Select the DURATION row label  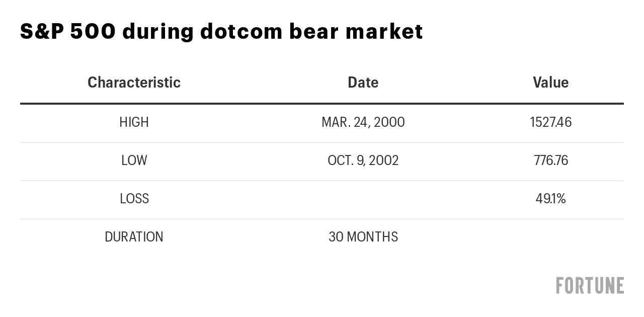(134, 237)
